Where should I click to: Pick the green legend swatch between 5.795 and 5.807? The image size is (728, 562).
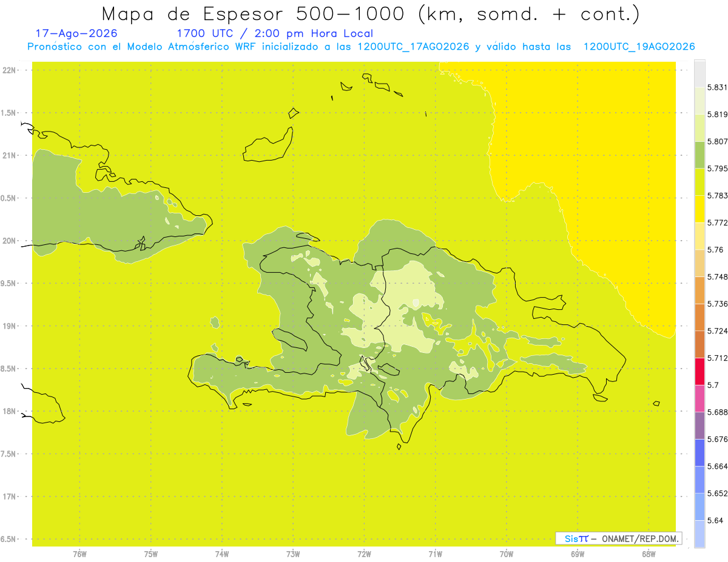699,155
